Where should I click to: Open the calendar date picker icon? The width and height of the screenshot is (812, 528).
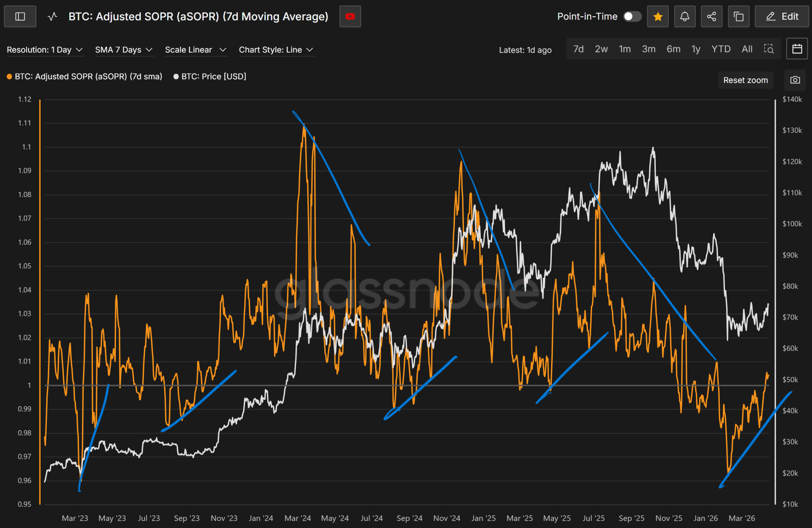pyautogui.click(x=797, y=49)
